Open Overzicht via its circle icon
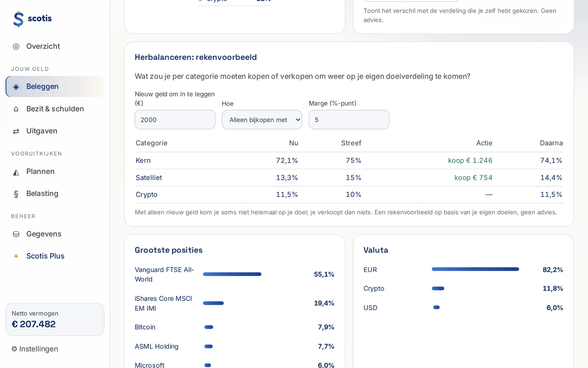This screenshot has width=588, height=368. coord(16,47)
